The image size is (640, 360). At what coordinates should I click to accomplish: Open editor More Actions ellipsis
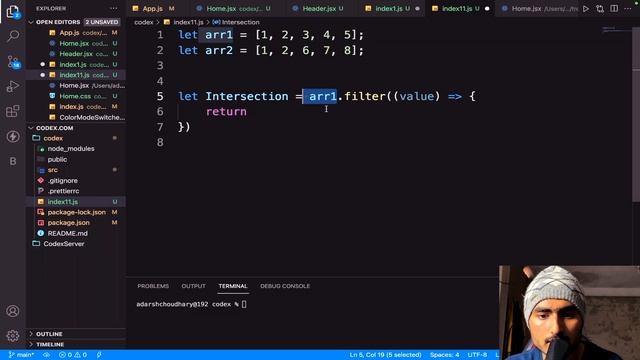tap(628, 9)
